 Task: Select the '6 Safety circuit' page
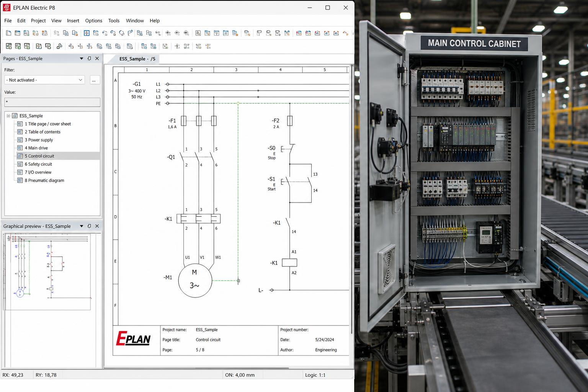coord(38,164)
